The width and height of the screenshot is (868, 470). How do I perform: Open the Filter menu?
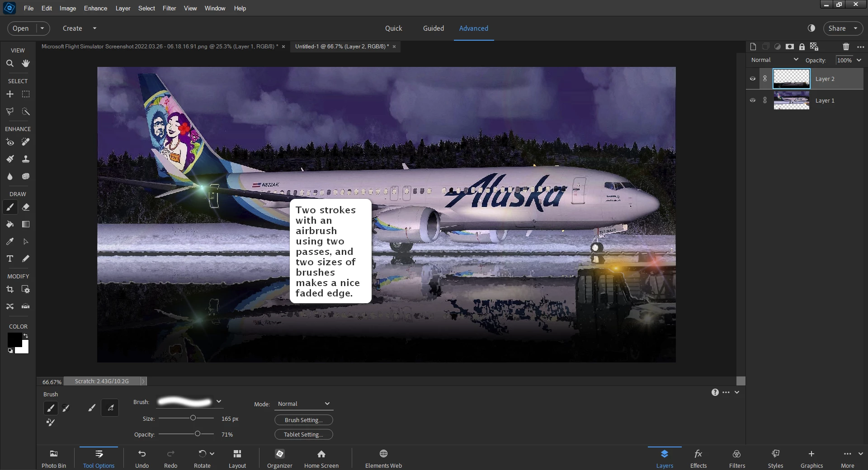[x=169, y=8]
